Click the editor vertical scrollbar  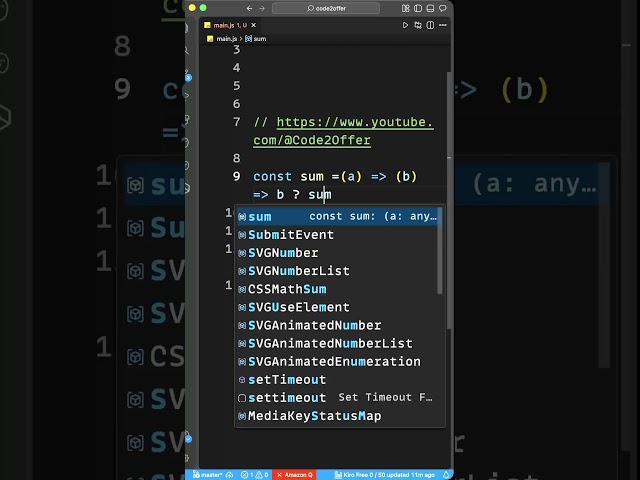[x=449, y=200]
